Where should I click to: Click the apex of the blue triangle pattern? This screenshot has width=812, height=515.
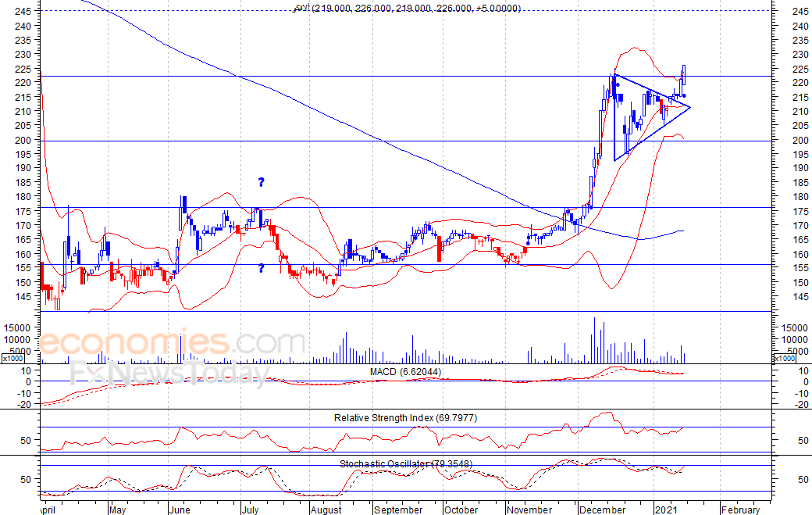tap(689, 107)
